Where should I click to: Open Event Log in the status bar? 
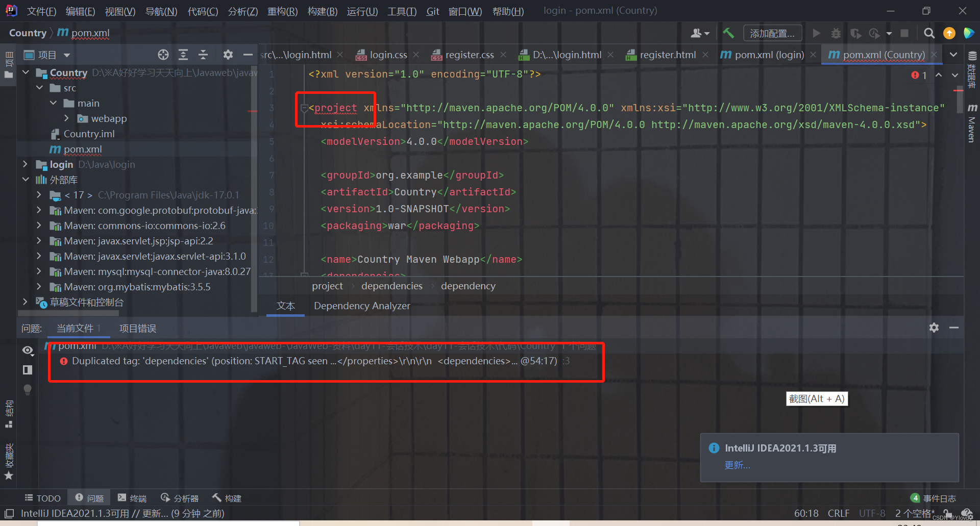point(933,498)
